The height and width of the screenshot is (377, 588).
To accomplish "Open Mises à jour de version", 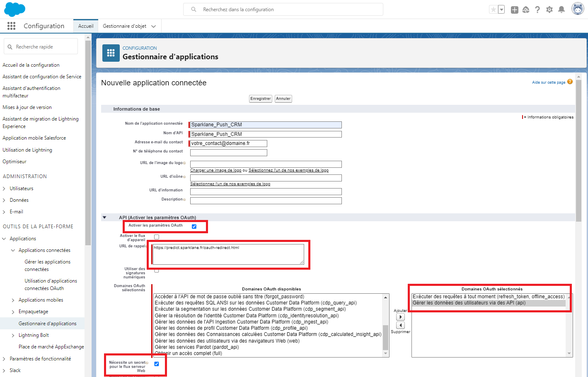I will 27,107.
